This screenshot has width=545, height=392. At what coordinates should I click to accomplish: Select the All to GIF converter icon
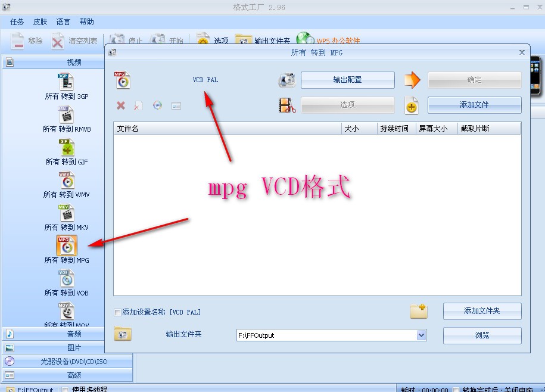[x=67, y=147]
